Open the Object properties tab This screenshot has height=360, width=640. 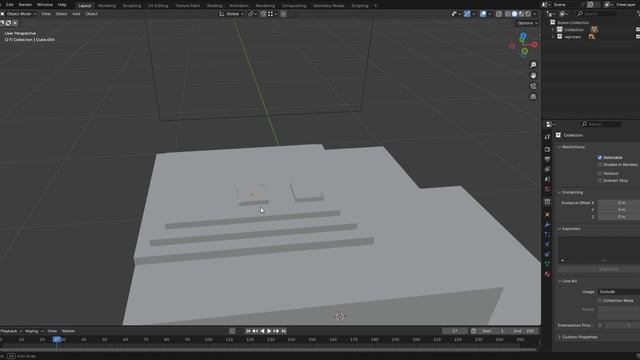(x=547, y=214)
